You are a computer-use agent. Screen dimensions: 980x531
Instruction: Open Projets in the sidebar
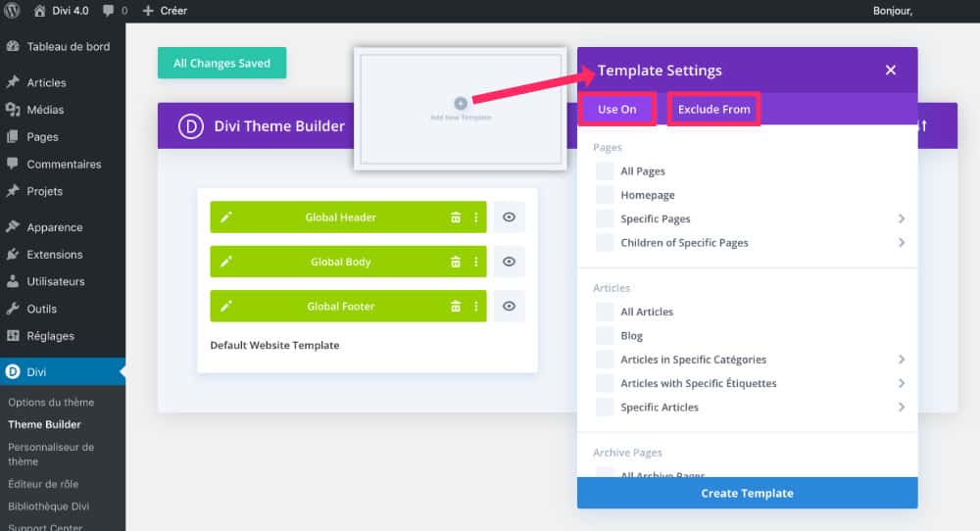(x=63, y=191)
